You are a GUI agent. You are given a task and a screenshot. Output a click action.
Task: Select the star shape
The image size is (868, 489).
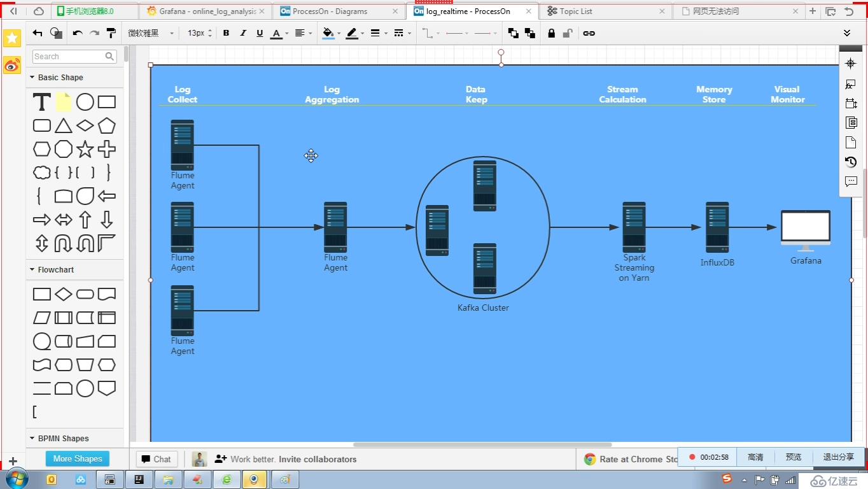pyautogui.click(x=85, y=149)
